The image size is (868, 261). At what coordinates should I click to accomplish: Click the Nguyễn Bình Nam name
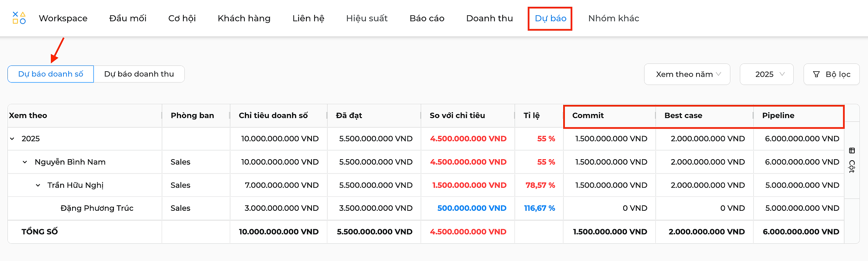pos(70,162)
